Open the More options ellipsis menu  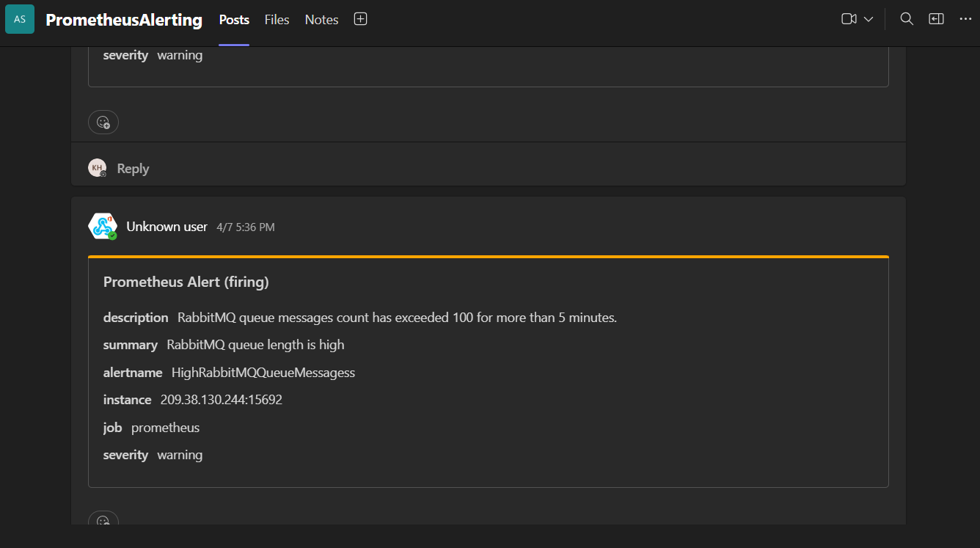(965, 19)
